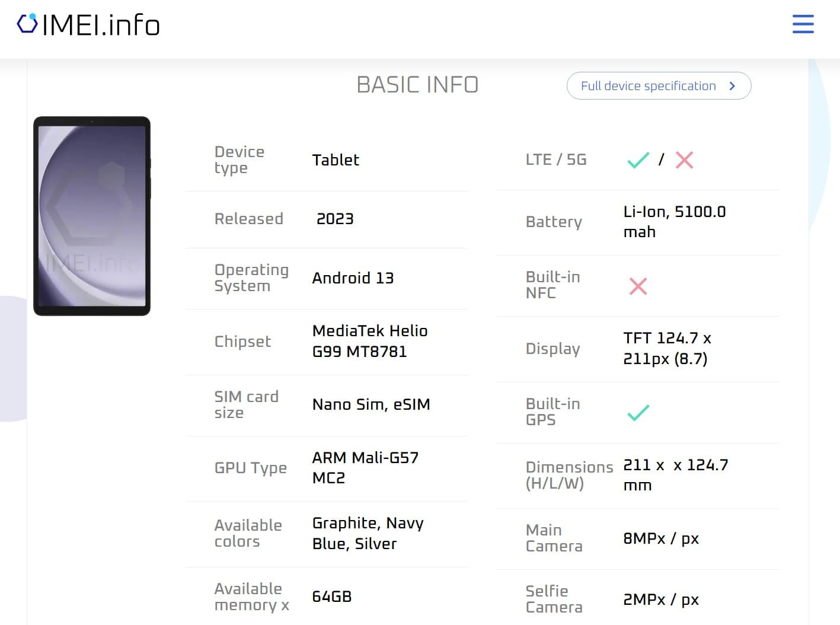Click the "Main Camera" label
The height and width of the screenshot is (625, 840).
pos(554,538)
